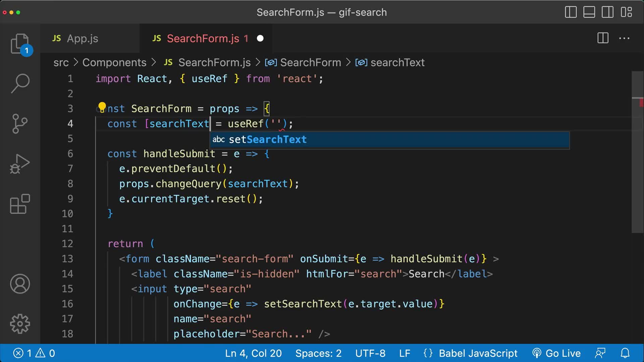Open Manage settings gear

pos(20,324)
